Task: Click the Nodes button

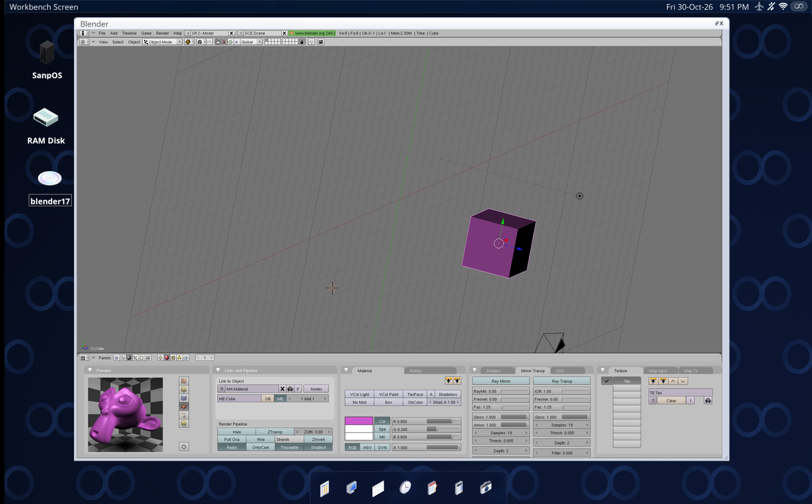Action: pos(316,389)
